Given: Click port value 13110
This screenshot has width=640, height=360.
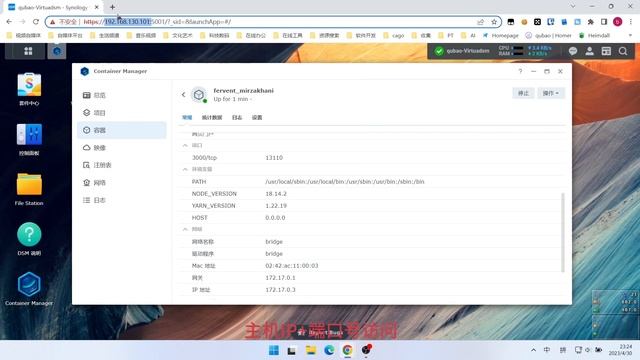Looking at the screenshot, I should tap(274, 158).
